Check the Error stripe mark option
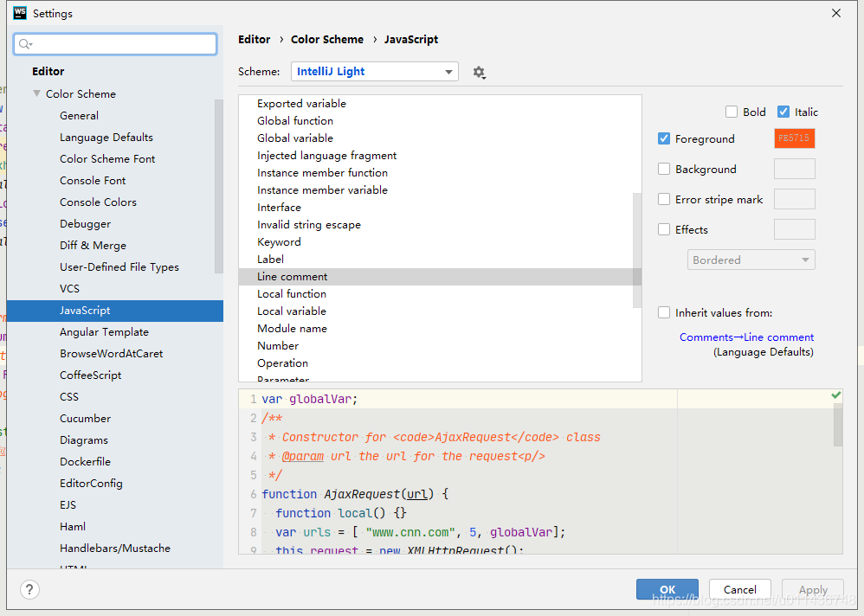 (664, 199)
